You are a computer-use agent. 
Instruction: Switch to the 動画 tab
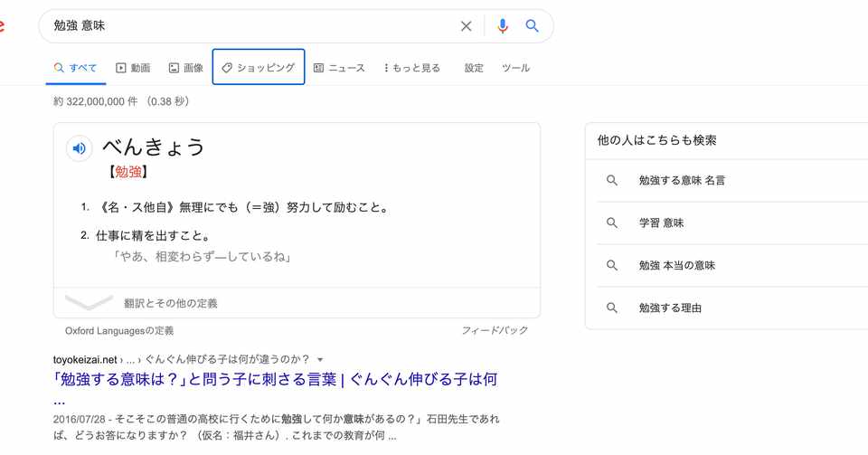tap(133, 68)
